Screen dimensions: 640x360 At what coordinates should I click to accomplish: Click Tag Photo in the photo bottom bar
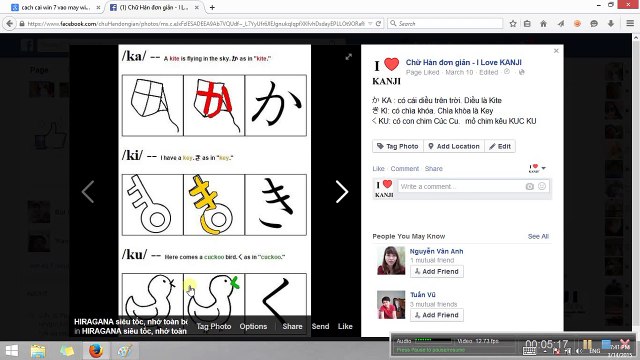pos(213,327)
